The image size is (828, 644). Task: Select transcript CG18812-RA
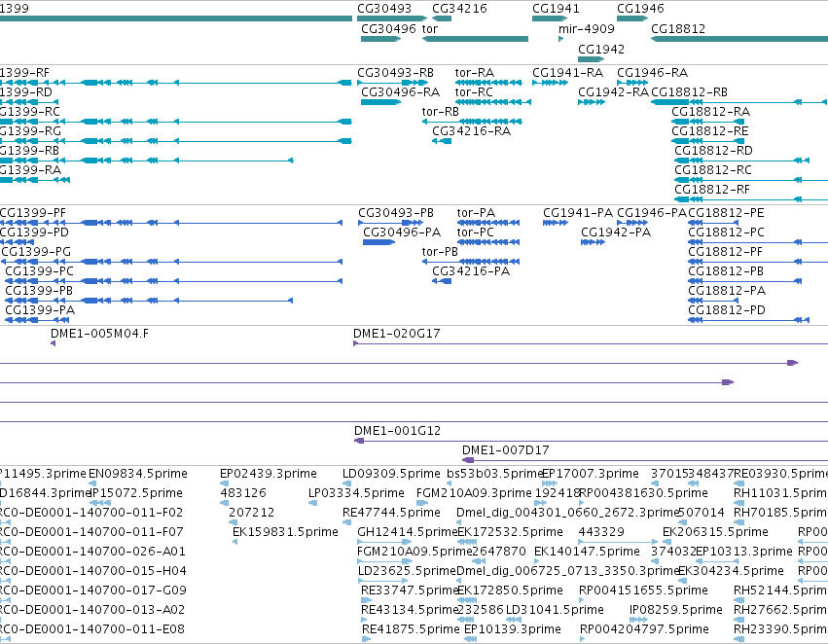pyautogui.click(x=711, y=112)
